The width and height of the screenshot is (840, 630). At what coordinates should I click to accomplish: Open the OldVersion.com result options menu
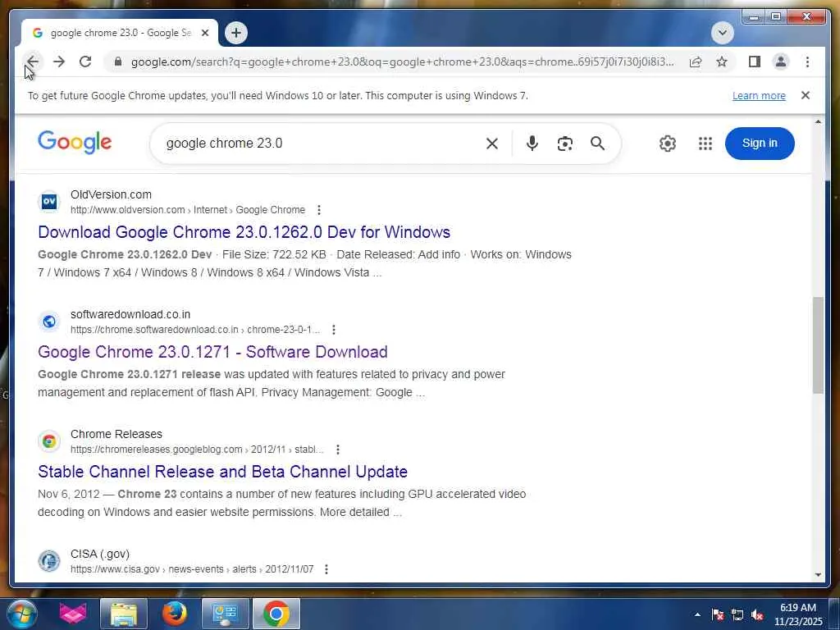coord(319,209)
